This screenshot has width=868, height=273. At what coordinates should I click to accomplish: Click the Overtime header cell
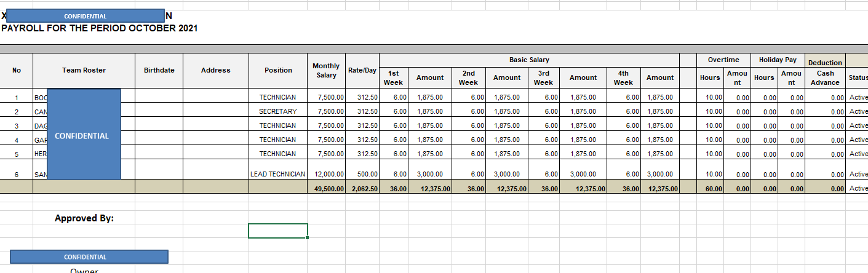coord(723,60)
